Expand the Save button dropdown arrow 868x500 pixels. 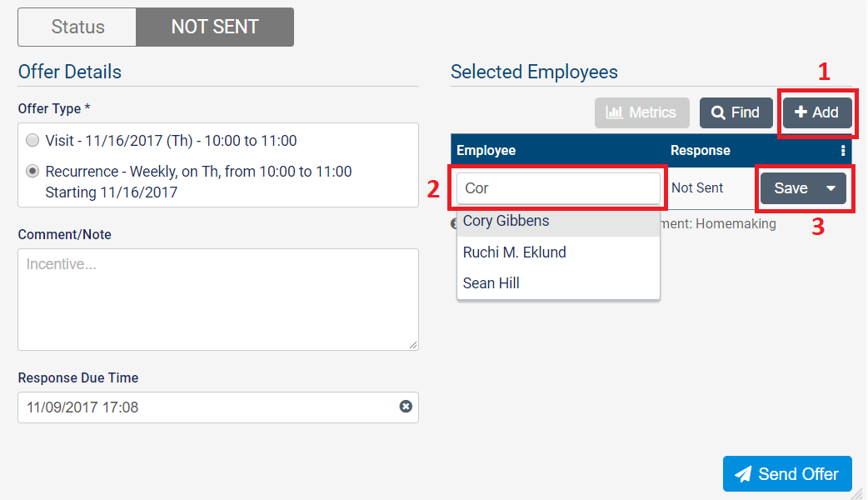(831, 188)
